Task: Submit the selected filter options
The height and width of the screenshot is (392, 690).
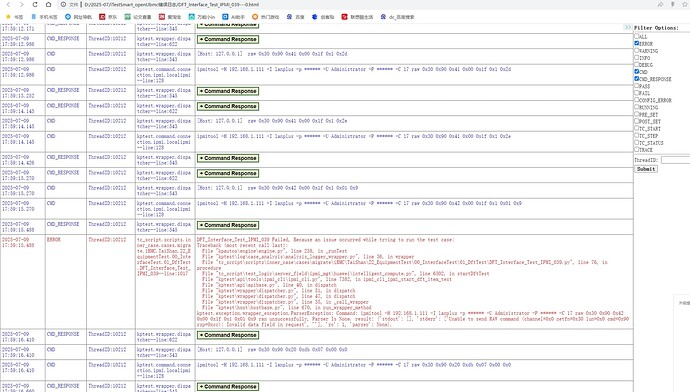Action: click(x=646, y=169)
